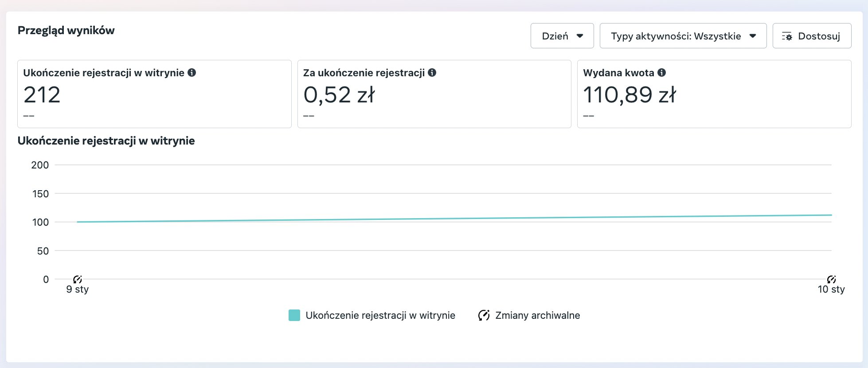Click the settings icon inside Dostosuj button

[x=787, y=36]
